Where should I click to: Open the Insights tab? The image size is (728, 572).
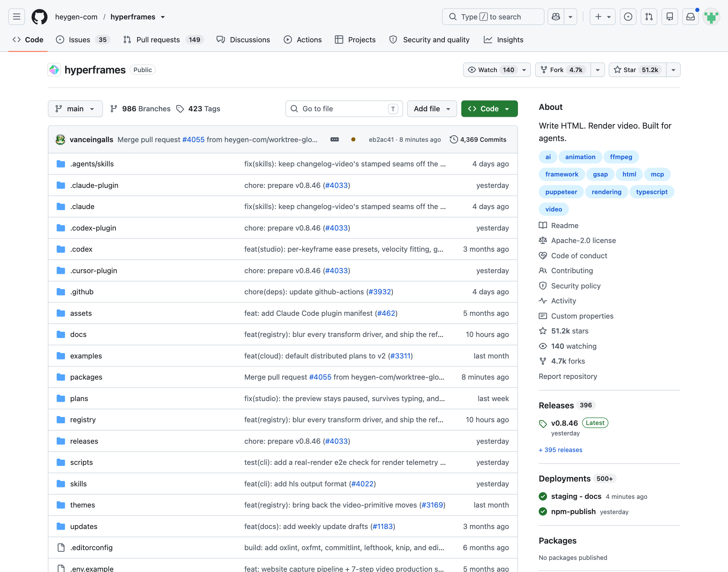504,40
